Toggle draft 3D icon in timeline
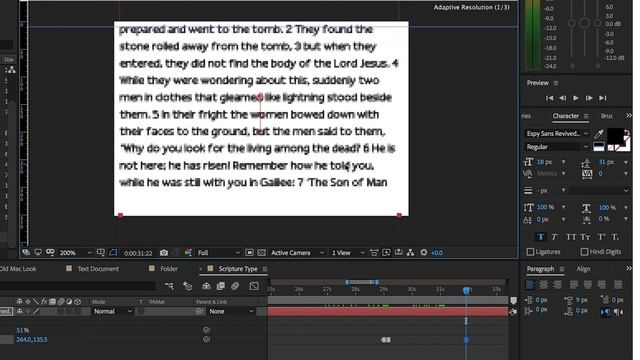 pos(188,286)
